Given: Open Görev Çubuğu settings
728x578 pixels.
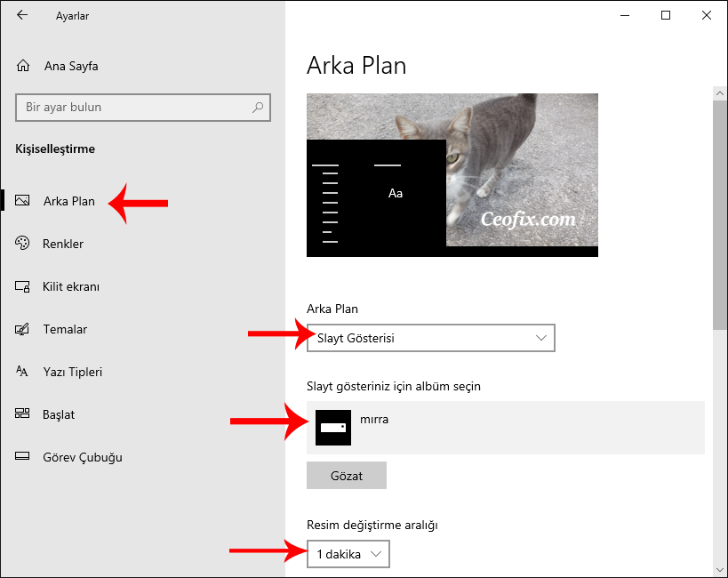Looking at the screenshot, I should point(142,457).
